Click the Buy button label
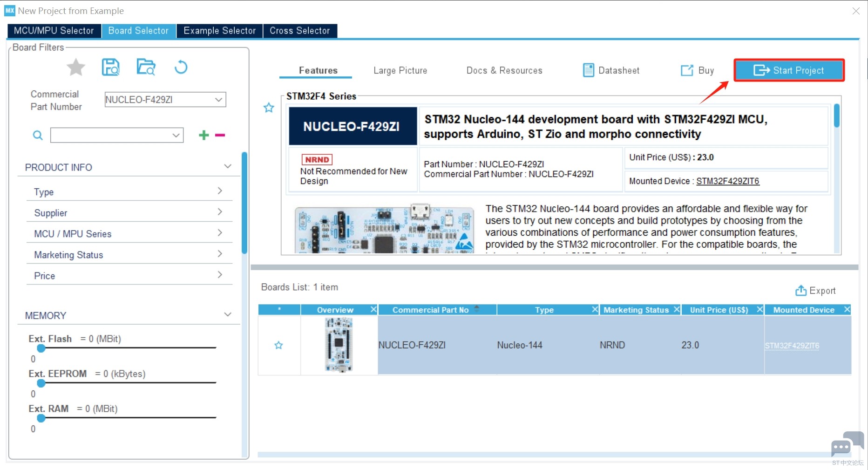 coord(706,70)
